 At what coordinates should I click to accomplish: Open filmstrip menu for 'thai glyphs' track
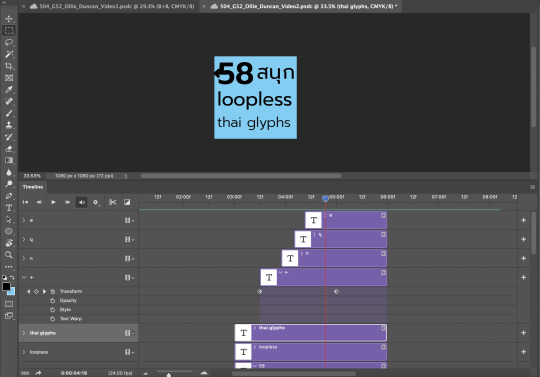(x=129, y=333)
